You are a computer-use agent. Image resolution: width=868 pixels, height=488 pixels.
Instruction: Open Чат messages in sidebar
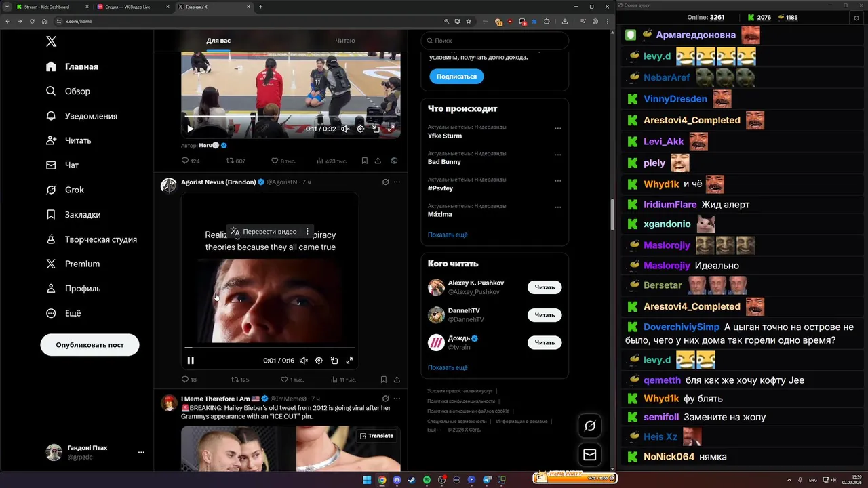pos(62,165)
